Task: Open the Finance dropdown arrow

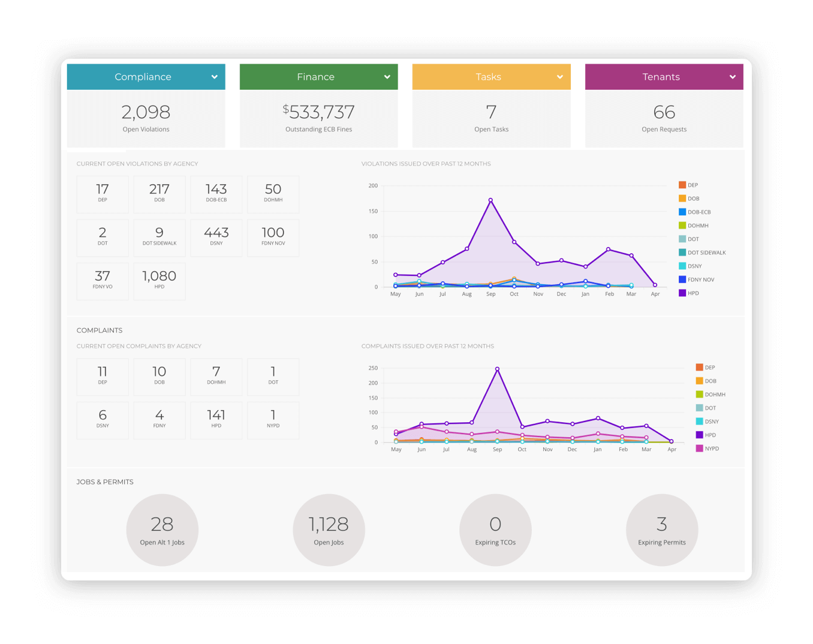Action: pos(387,77)
